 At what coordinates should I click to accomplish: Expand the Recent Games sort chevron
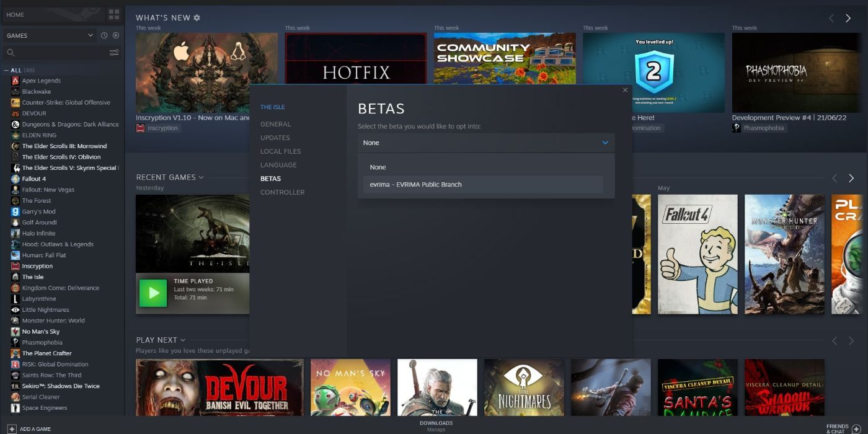tap(201, 177)
